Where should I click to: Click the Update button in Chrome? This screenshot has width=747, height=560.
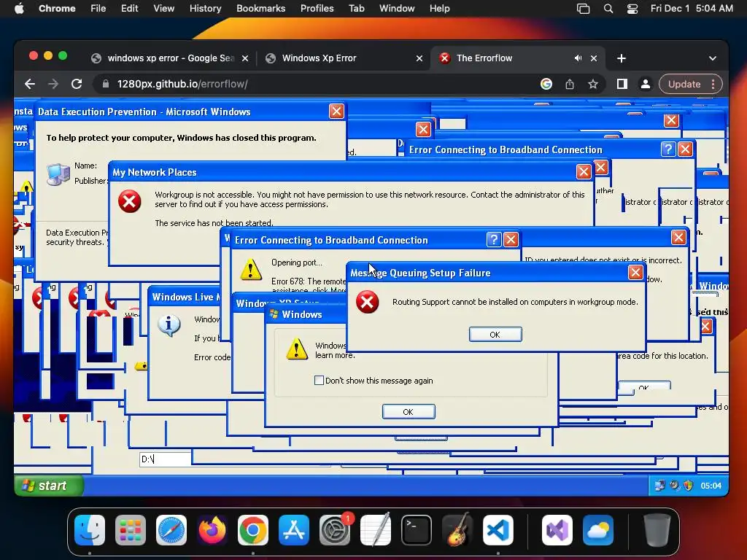click(x=684, y=85)
